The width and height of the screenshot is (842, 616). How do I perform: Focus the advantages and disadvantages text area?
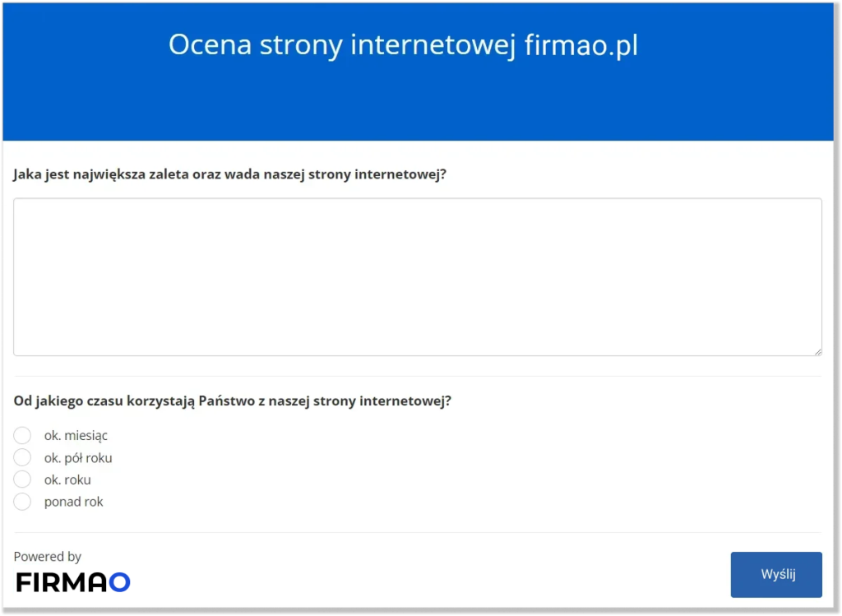point(417,276)
